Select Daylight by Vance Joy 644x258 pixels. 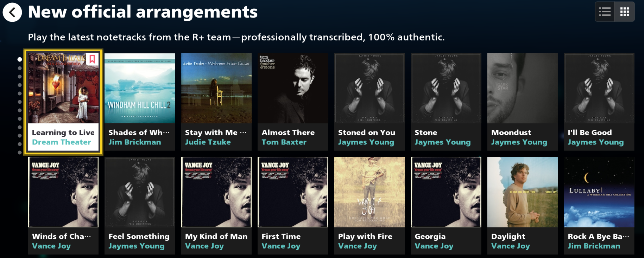523,206
